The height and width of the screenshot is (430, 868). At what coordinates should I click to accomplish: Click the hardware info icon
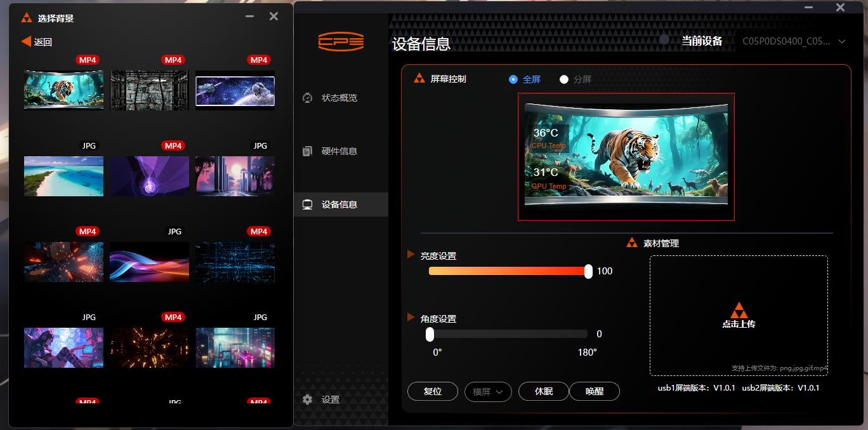[308, 151]
